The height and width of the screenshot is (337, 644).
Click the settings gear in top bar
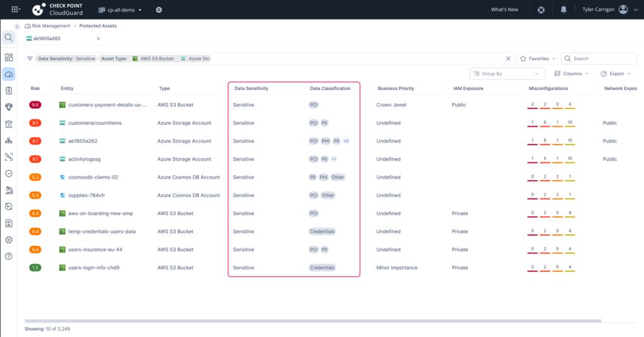pos(158,10)
